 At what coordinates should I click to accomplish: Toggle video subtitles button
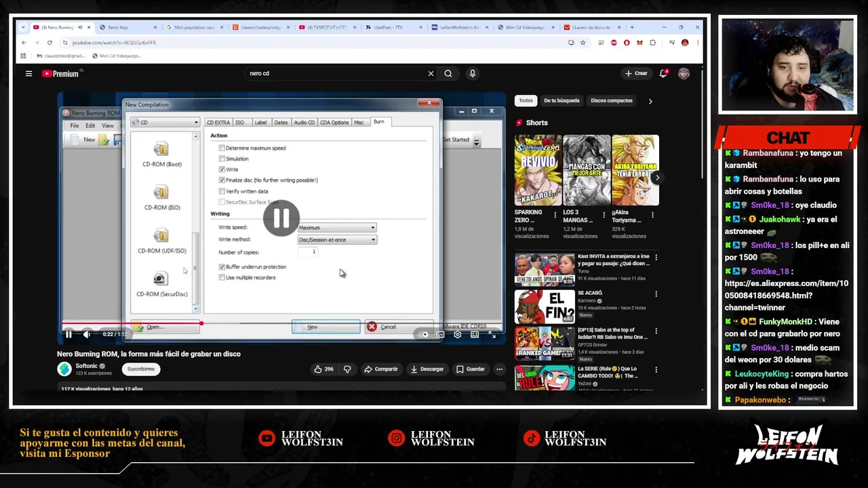(440, 334)
